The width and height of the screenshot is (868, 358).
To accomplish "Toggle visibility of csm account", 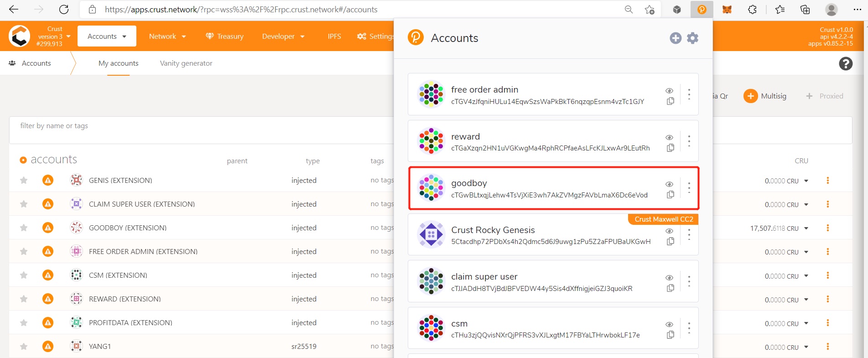I will coord(669,324).
